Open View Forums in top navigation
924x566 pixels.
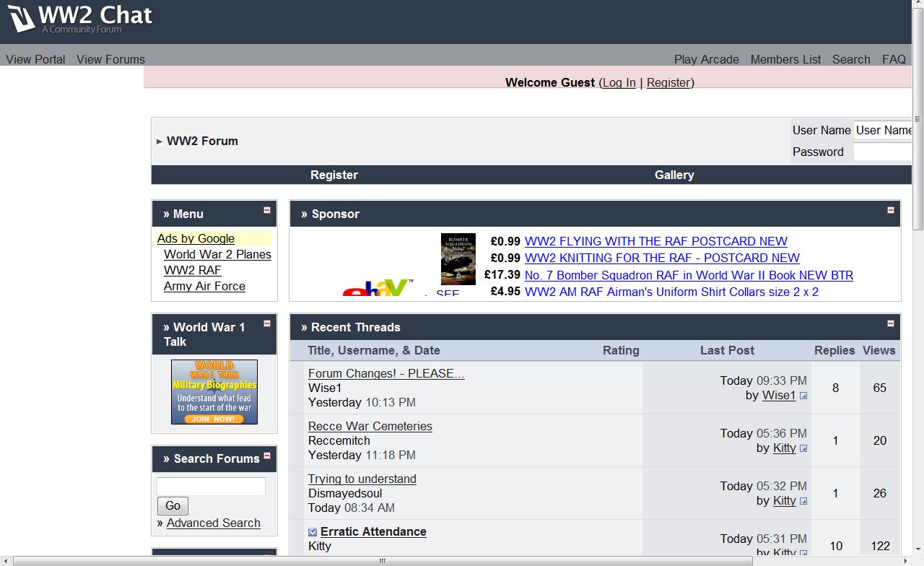[x=110, y=59]
